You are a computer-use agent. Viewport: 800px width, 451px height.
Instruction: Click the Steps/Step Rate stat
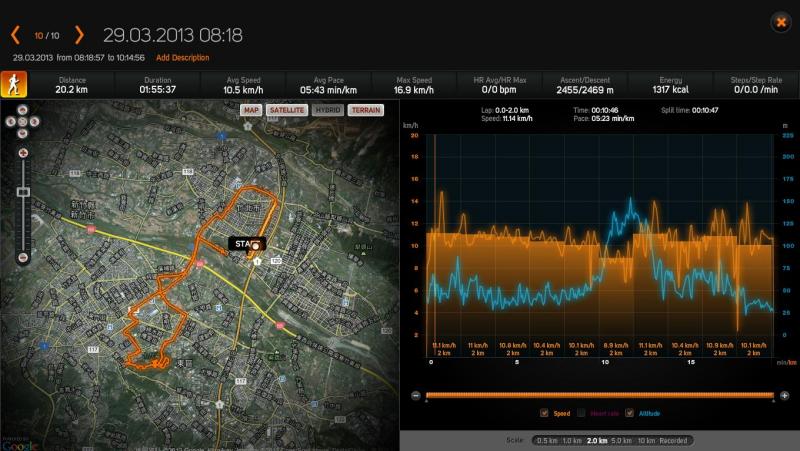click(x=756, y=85)
